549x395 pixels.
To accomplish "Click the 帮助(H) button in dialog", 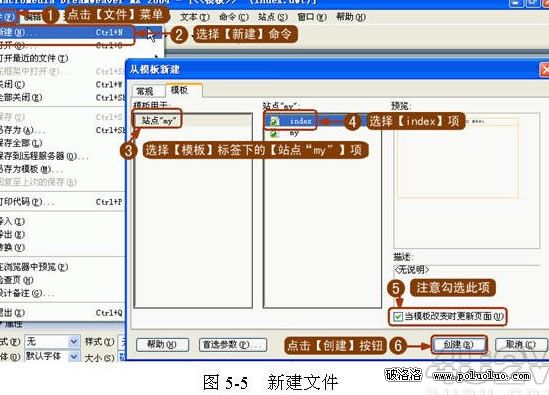I will coord(162,345).
